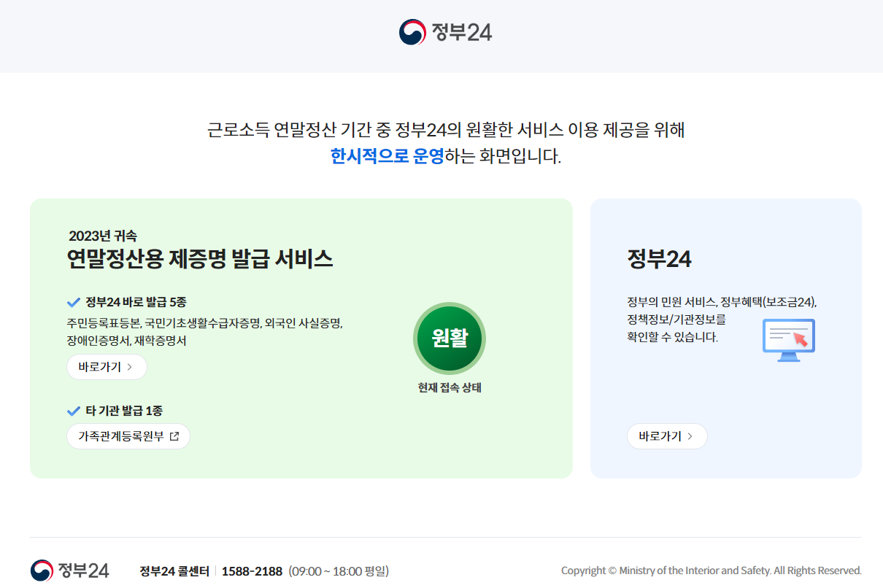Viewport: 883px width, 588px height.
Task: Click the external link icon on 가족관계등록원부
Action: point(174,436)
